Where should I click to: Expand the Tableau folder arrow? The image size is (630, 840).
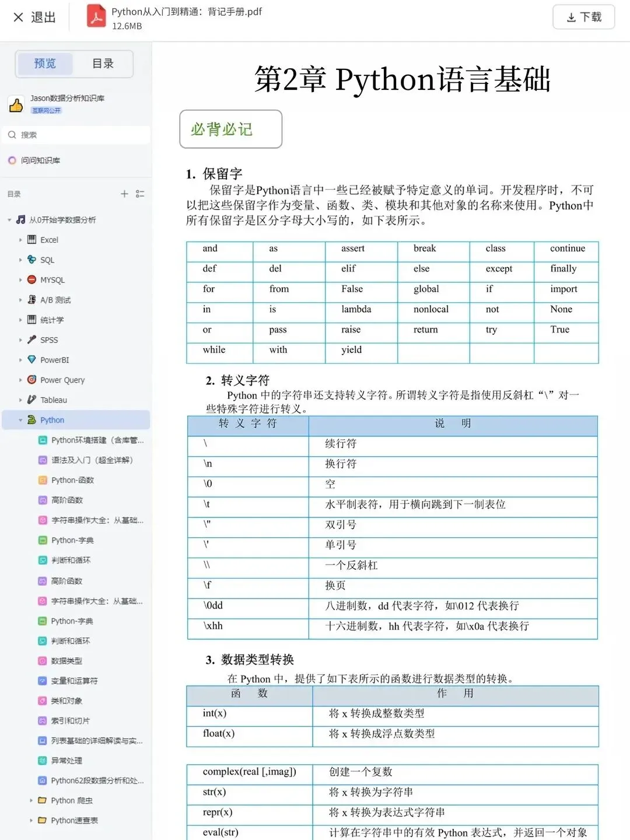point(20,400)
